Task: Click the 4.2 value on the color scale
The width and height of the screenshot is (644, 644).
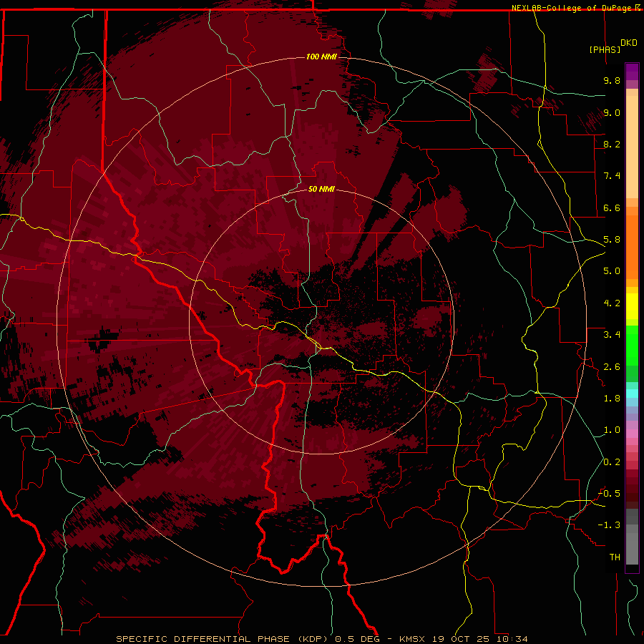Action: coord(612,303)
